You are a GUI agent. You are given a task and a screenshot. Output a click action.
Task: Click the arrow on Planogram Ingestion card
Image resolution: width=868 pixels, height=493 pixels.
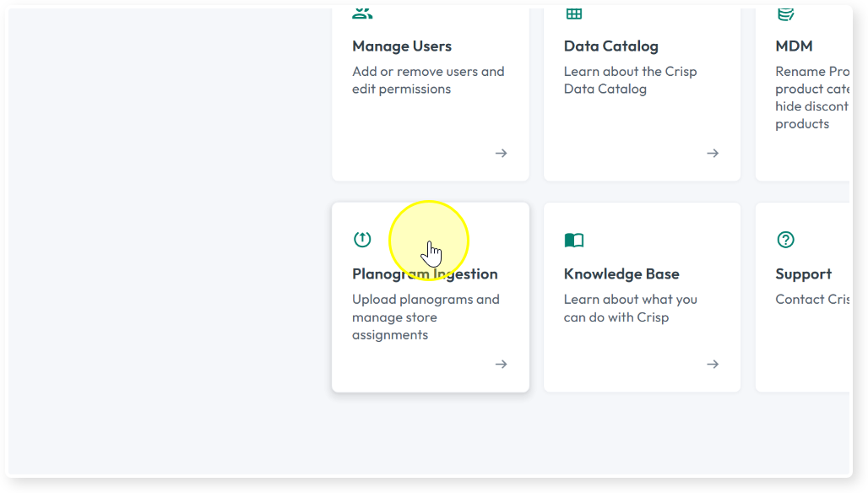coord(501,364)
